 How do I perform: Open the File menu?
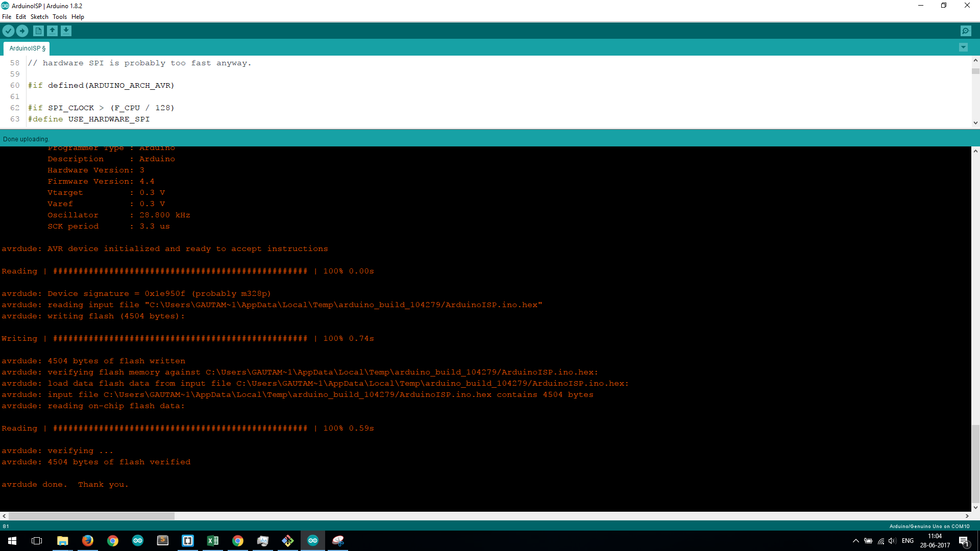pos(7,17)
